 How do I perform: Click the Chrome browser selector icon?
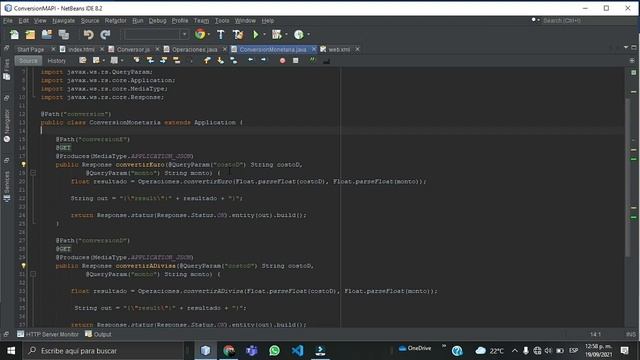tap(200, 35)
